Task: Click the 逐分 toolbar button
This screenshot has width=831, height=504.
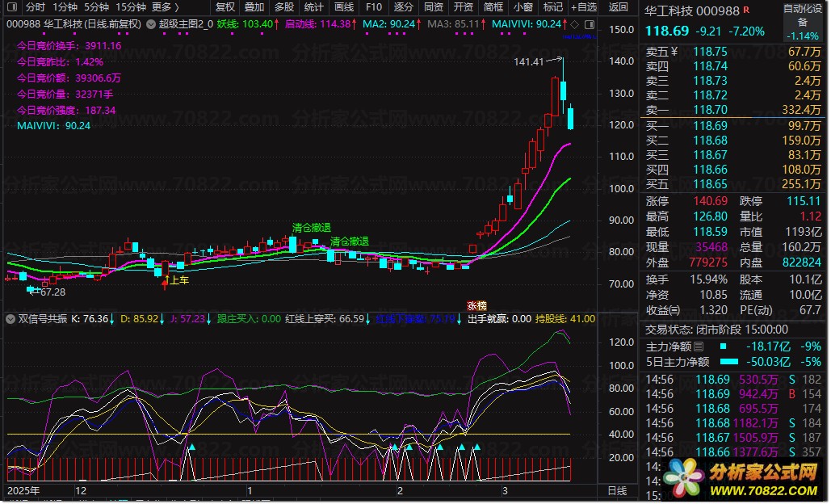Action: [403, 7]
